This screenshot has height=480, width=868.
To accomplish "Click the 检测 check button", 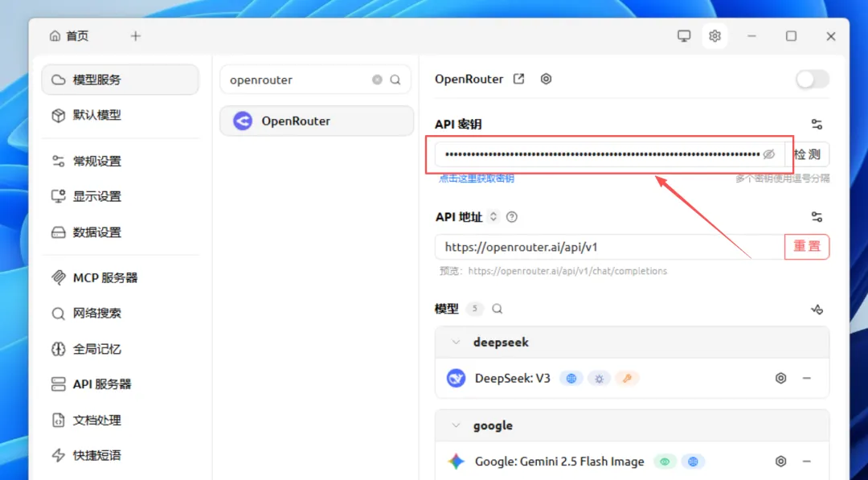I will [807, 154].
